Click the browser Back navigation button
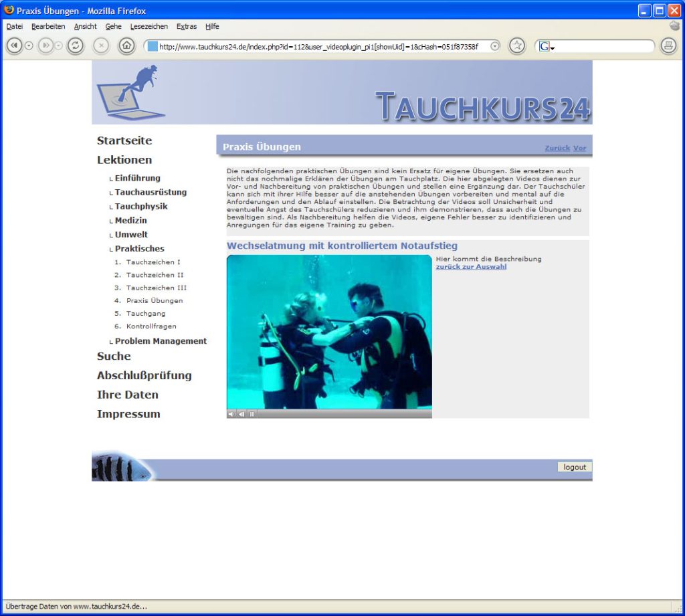The width and height of the screenshot is (685, 616). click(x=14, y=45)
